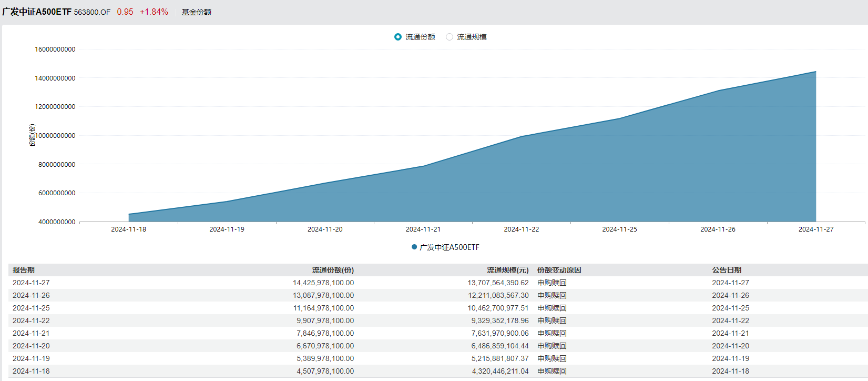Click announcement date 2024-11-27 in 公告日期 column
Viewport: 868px width, 381px height.
pos(731,283)
